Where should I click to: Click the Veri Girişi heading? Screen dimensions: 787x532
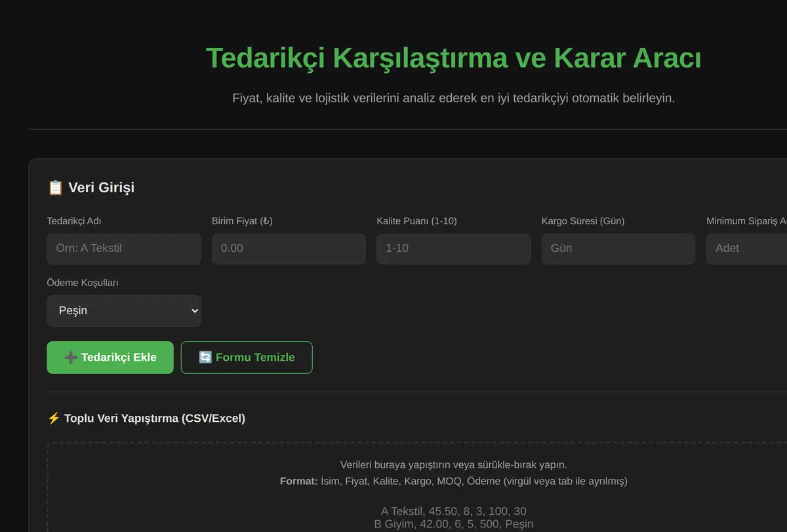coord(91,188)
